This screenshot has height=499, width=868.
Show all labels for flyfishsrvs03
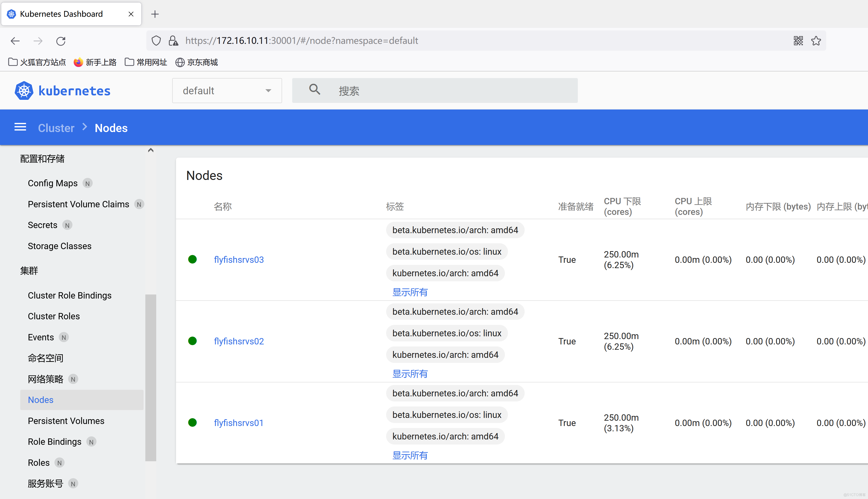[410, 292]
